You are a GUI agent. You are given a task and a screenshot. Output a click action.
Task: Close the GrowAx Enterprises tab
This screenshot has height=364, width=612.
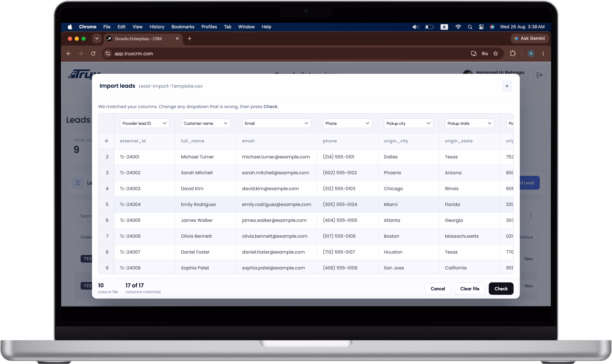pyautogui.click(x=177, y=39)
